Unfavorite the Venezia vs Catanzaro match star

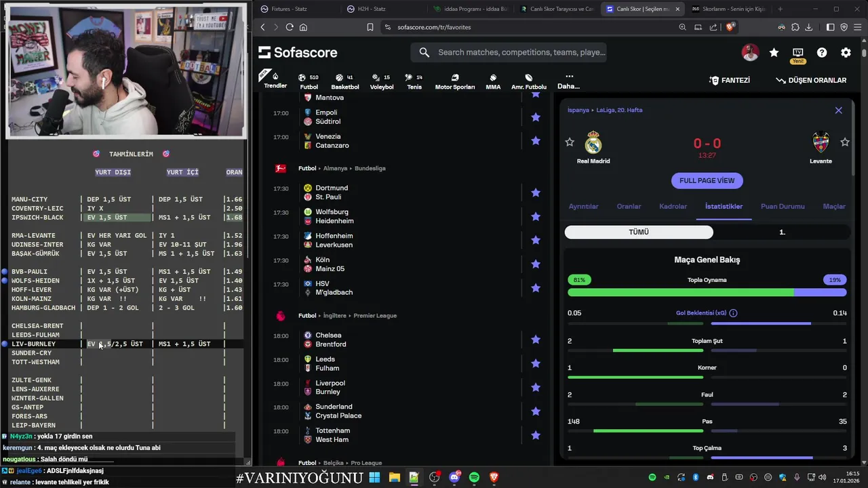coord(536,141)
